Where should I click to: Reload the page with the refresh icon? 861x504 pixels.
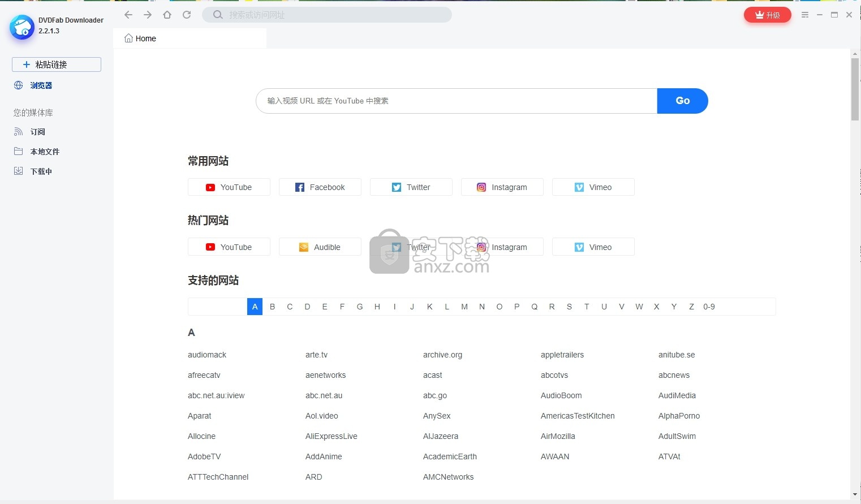click(x=187, y=15)
